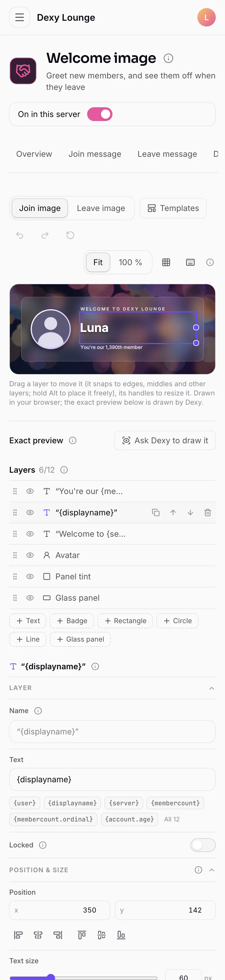225x980 pixels.
Task: Select the Avatar layer row
Action: coord(112,555)
